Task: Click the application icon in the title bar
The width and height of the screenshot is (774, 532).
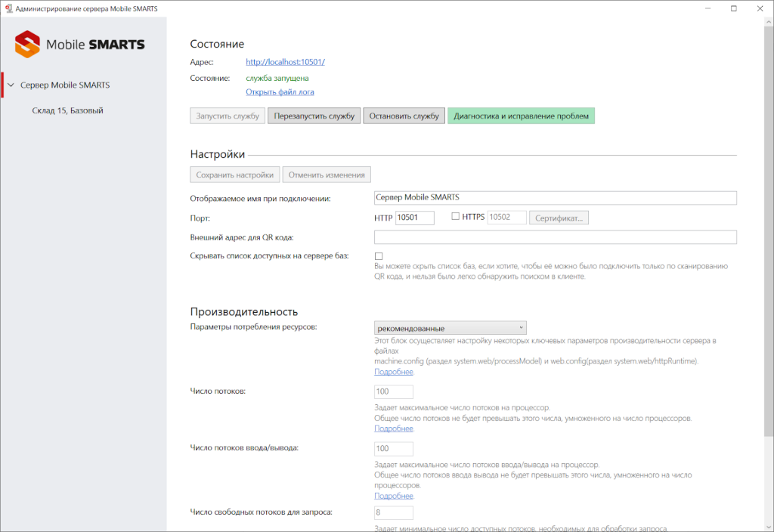Action: point(8,8)
